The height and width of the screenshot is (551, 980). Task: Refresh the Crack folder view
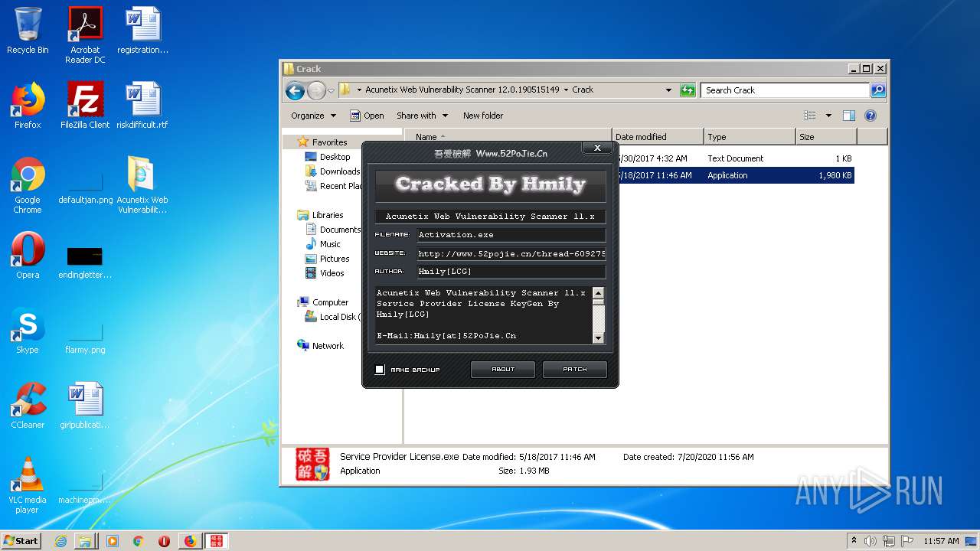(688, 90)
